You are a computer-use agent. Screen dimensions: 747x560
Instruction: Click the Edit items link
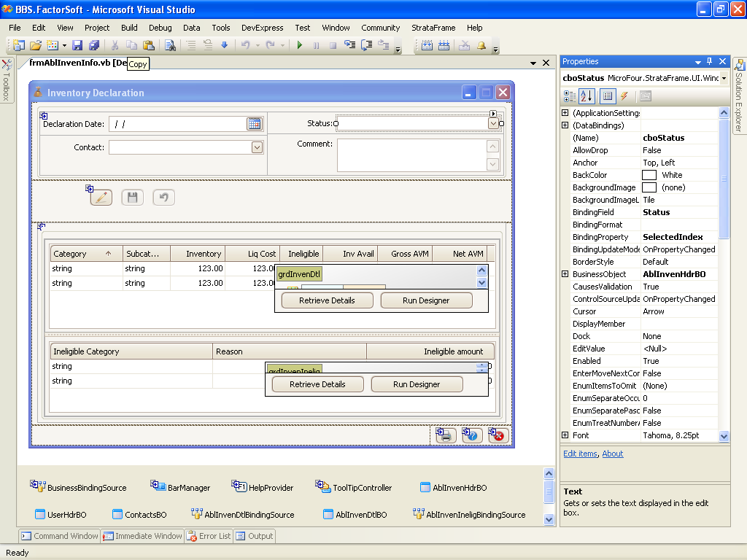click(580, 454)
